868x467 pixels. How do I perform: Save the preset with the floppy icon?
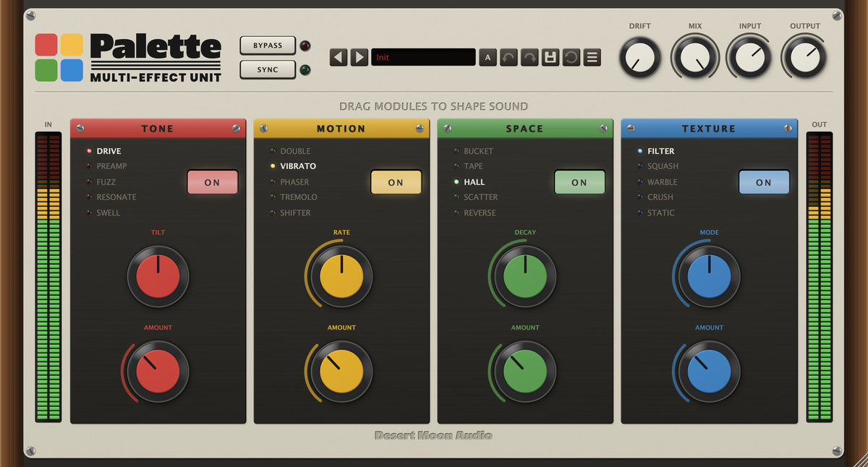550,57
